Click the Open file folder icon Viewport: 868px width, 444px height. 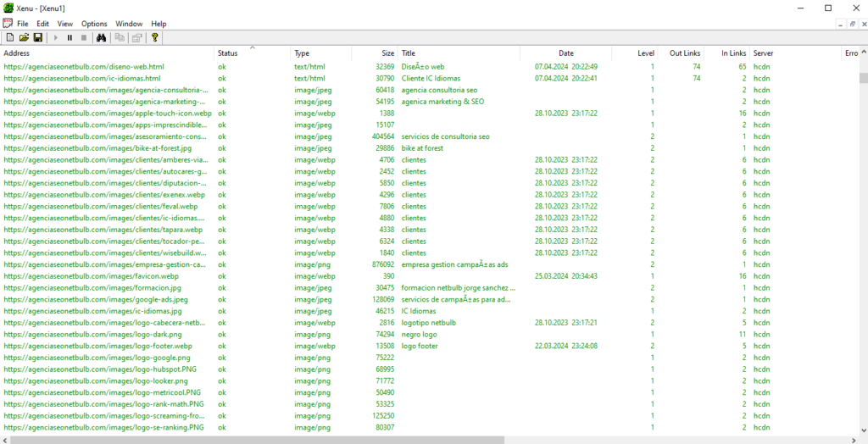[24, 38]
